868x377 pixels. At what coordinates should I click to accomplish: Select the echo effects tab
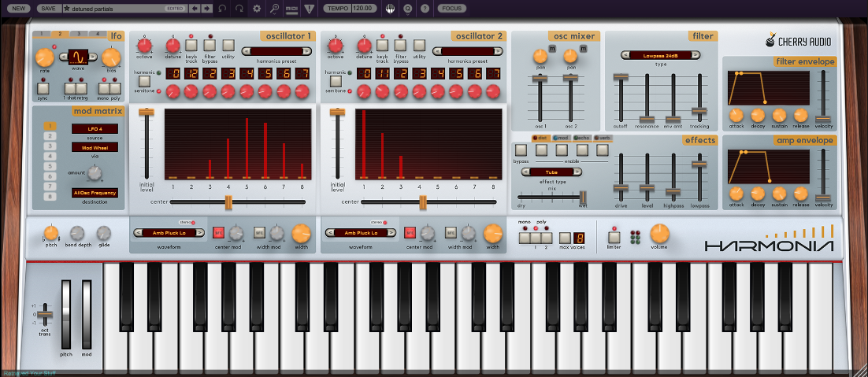tap(582, 139)
